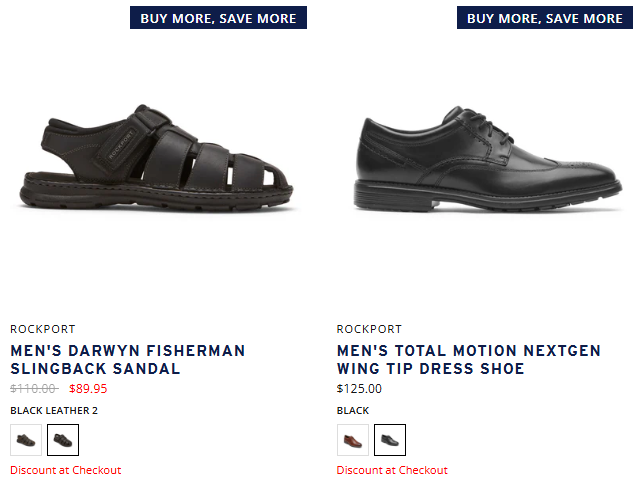Click the Buy More, Save More badge above the dress shoe

click(545, 18)
